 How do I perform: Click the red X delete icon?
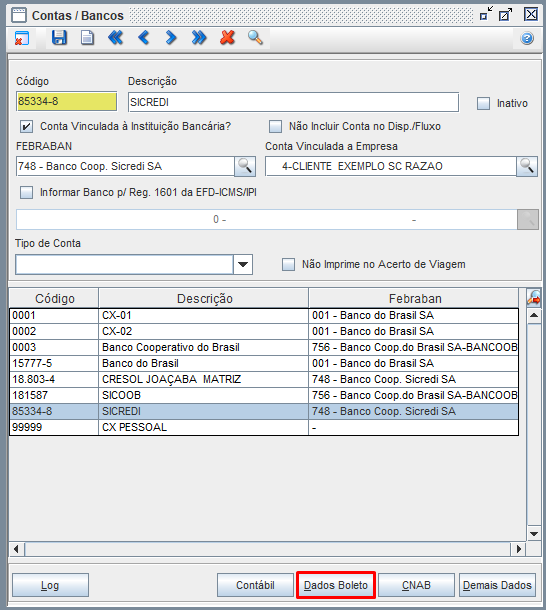click(227, 38)
